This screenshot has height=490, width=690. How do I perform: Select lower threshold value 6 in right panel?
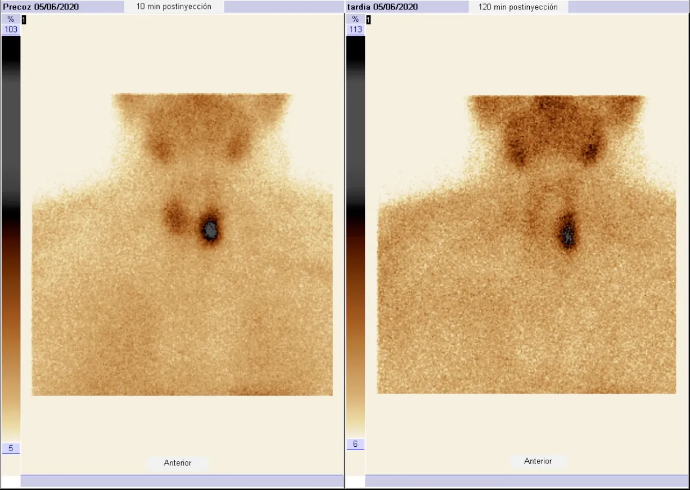(x=356, y=444)
